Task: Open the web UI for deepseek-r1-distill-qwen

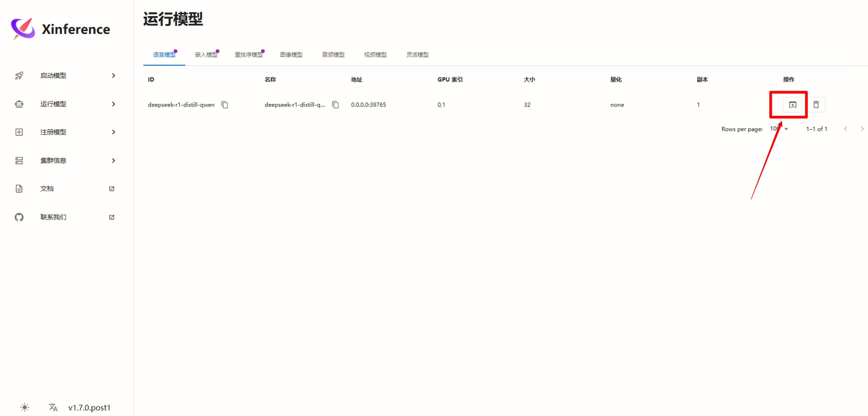Action: tap(792, 105)
